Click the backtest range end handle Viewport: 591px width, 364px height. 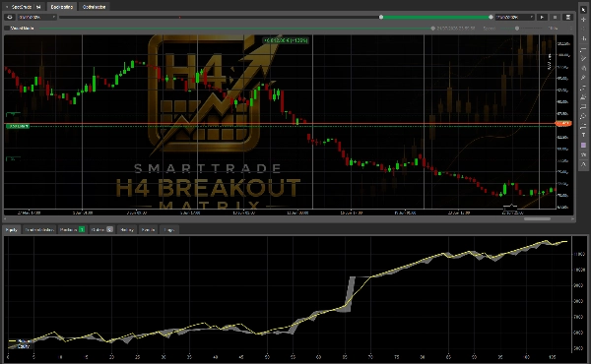[491, 17]
